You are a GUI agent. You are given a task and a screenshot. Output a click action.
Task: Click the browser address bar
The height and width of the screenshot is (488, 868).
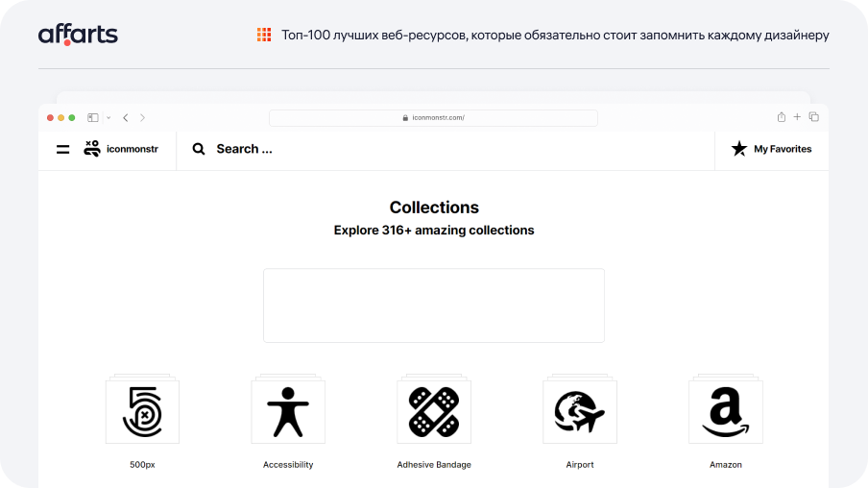click(433, 117)
